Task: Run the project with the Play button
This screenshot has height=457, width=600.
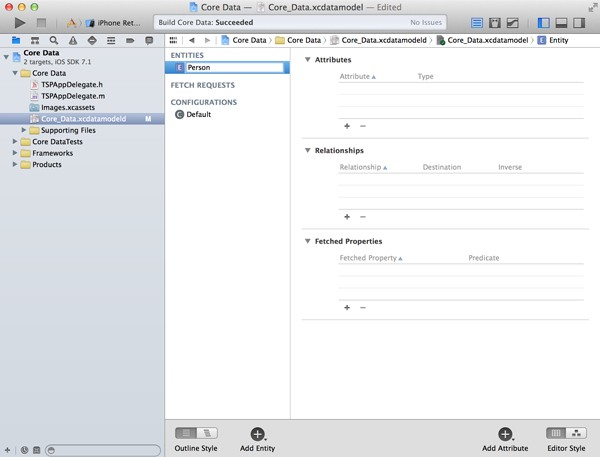Action: pyautogui.click(x=20, y=23)
